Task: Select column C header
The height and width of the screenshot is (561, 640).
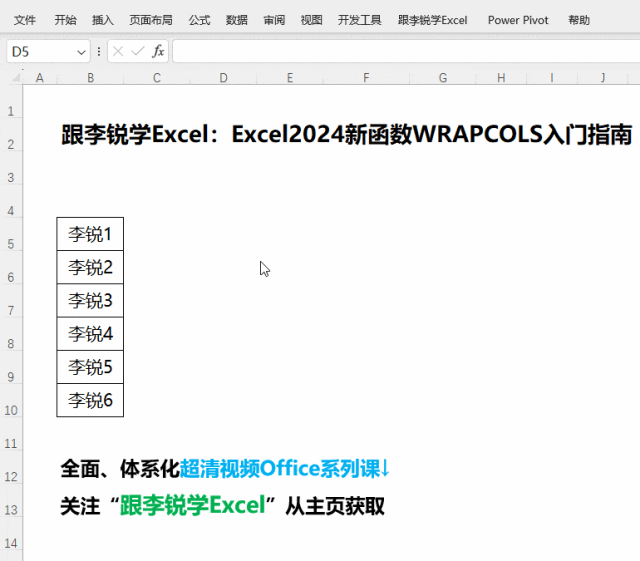Action: [x=157, y=77]
